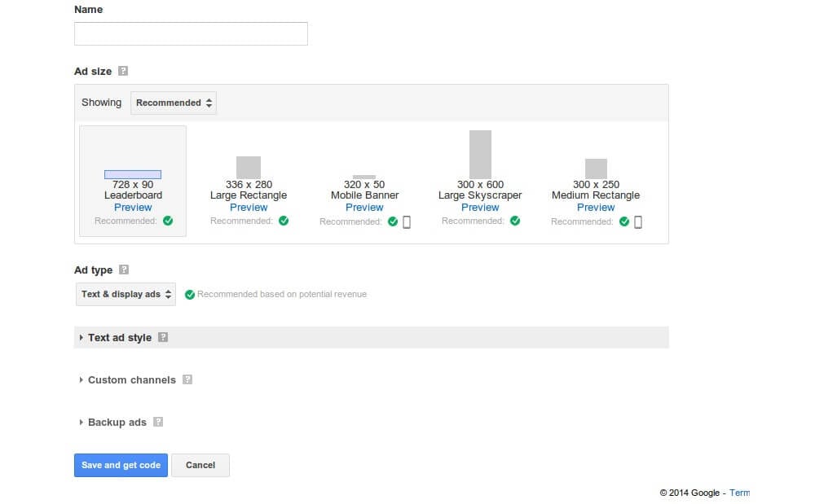Click the Save and get code button
815x504 pixels.
121,465
